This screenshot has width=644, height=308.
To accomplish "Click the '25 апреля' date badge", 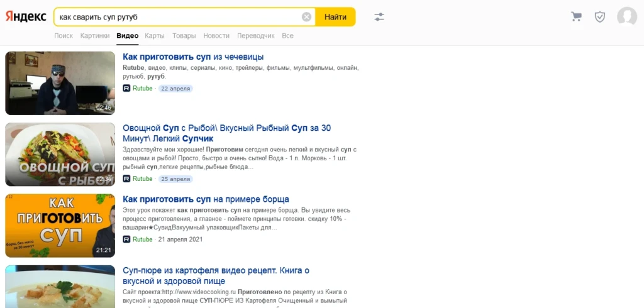I will [175, 179].
